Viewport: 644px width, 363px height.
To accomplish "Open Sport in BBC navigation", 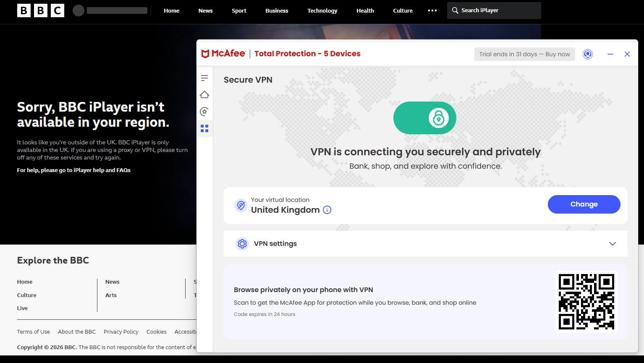I will tap(239, 10).
